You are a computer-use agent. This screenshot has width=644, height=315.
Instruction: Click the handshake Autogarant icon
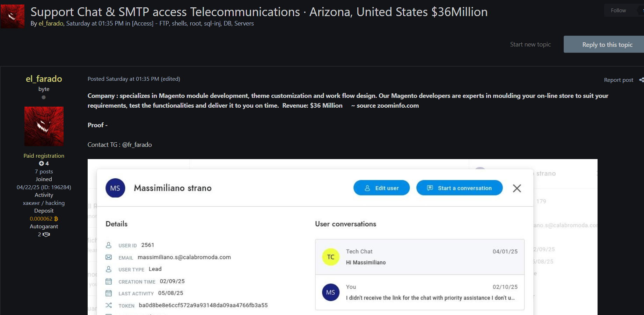(46, 234)
